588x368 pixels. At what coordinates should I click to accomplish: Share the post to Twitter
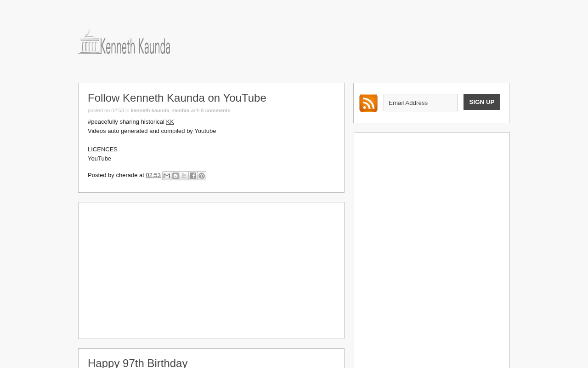(x=184, y=176)
